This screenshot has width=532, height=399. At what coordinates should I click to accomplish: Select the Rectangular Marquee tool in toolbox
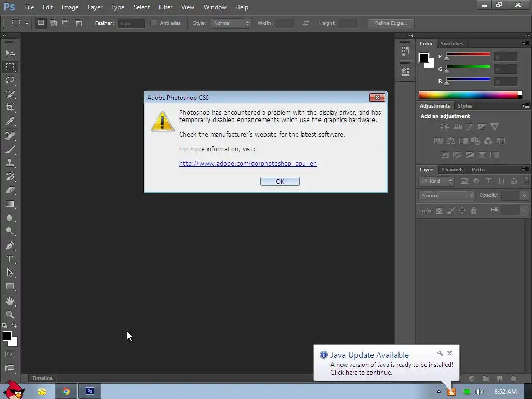(x=10, y=67)
